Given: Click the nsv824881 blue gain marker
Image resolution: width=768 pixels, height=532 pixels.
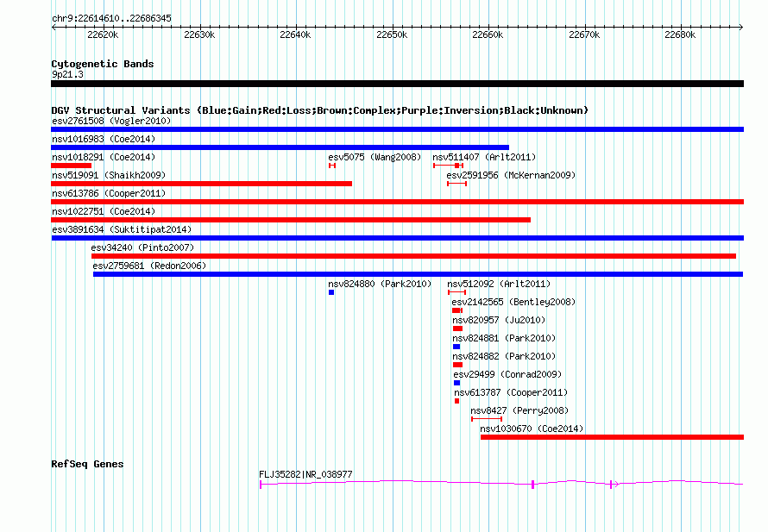Looking at the screenshot, I should [456, 347].
